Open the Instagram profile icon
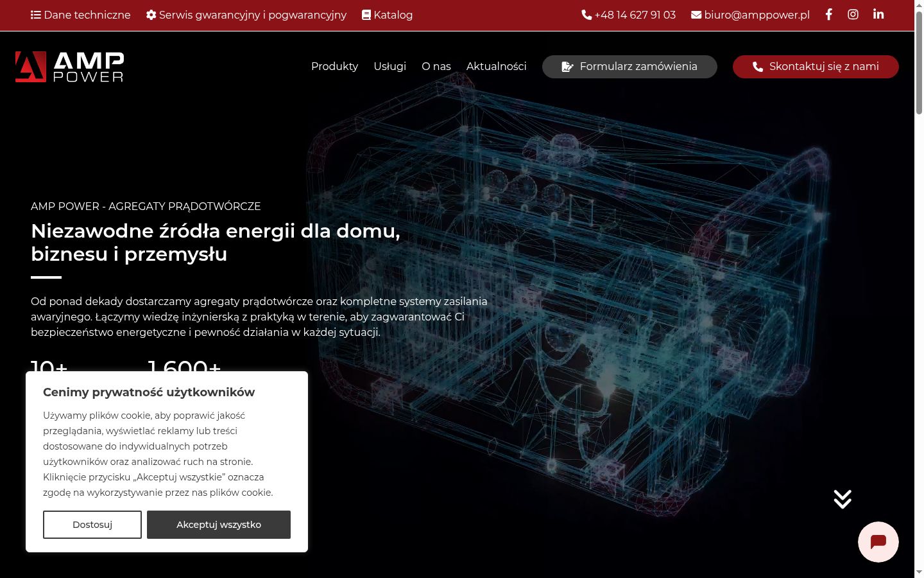The image size is (924, 578). coord(853,14)
